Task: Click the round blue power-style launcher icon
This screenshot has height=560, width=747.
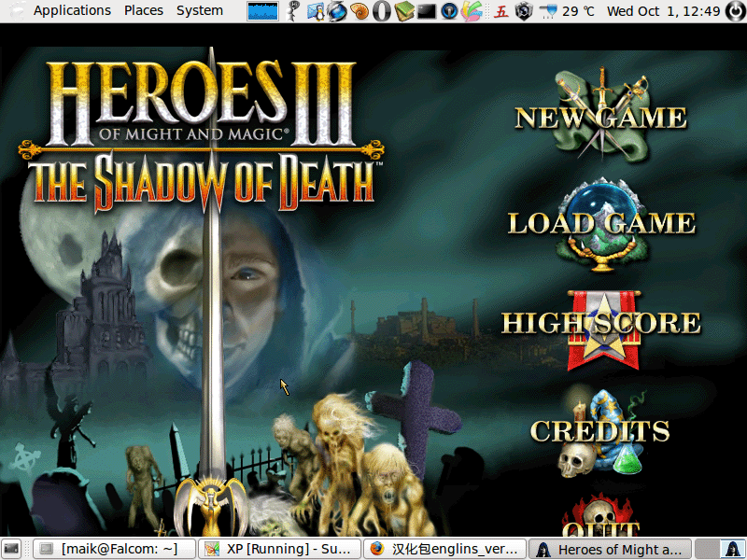Action: tap(449, 11)
